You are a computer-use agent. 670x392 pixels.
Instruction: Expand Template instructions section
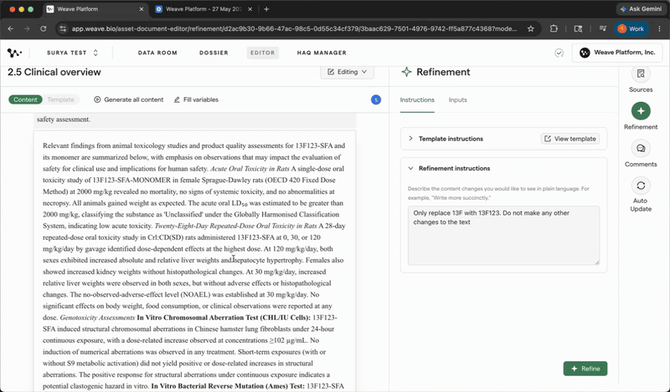(411, 139)
